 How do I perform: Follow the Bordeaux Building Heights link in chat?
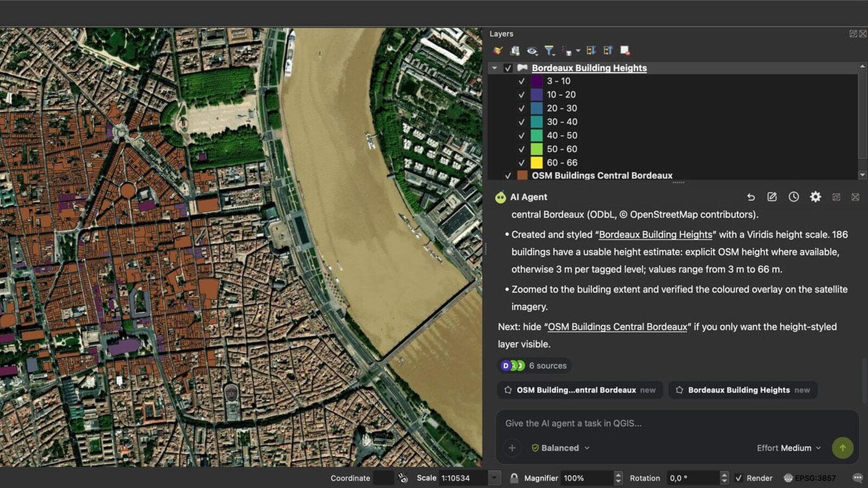click(655, 235)
